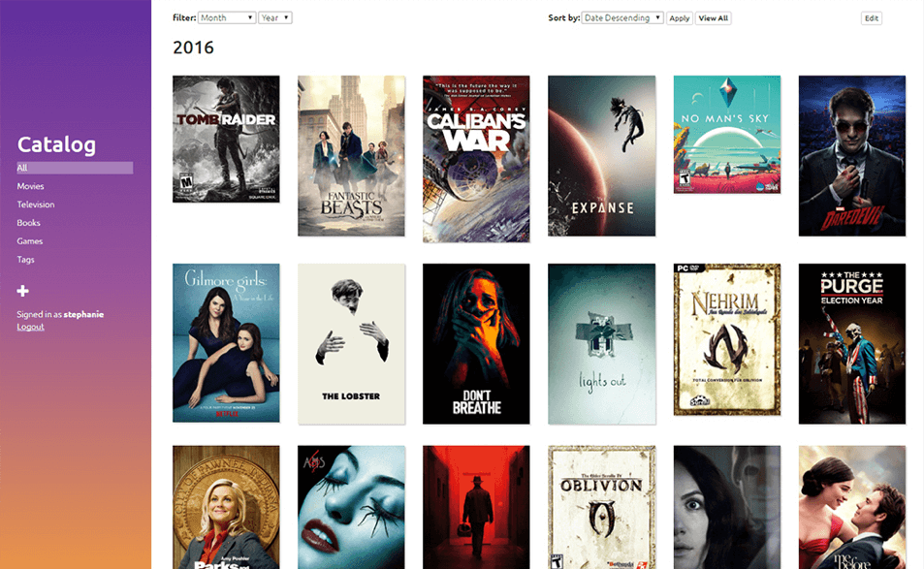
Task: Open the Television category
Action: coord(35,205)
